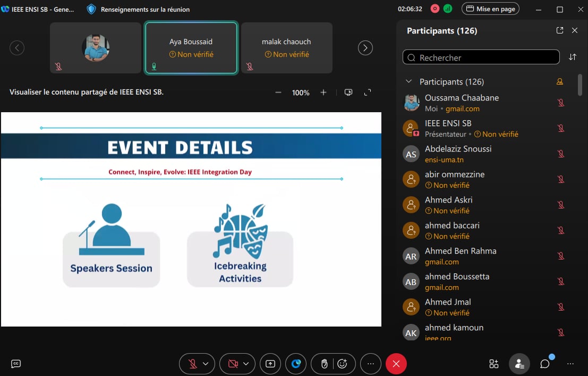Sort the participants list
588x376 pixels.
572,57
